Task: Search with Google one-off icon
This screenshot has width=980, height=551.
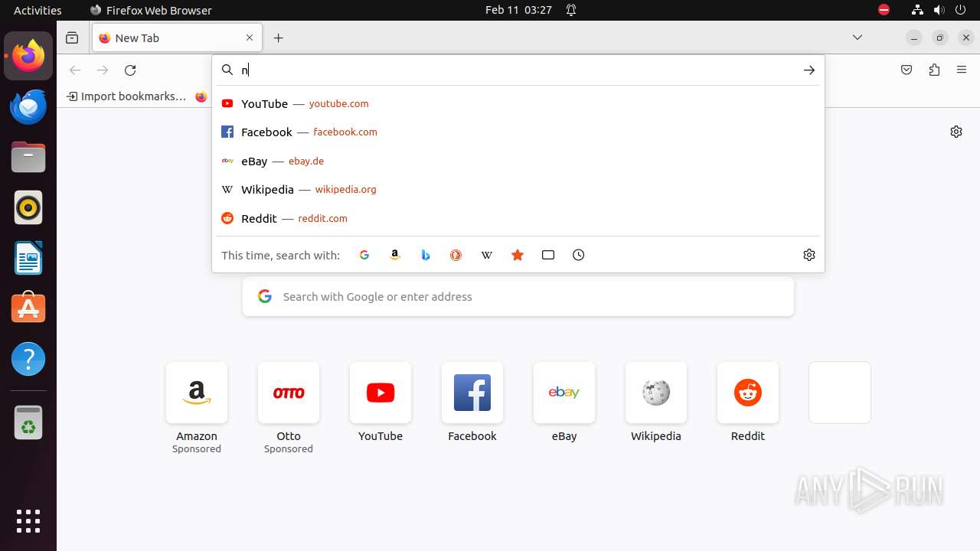Action: [364, 255]
